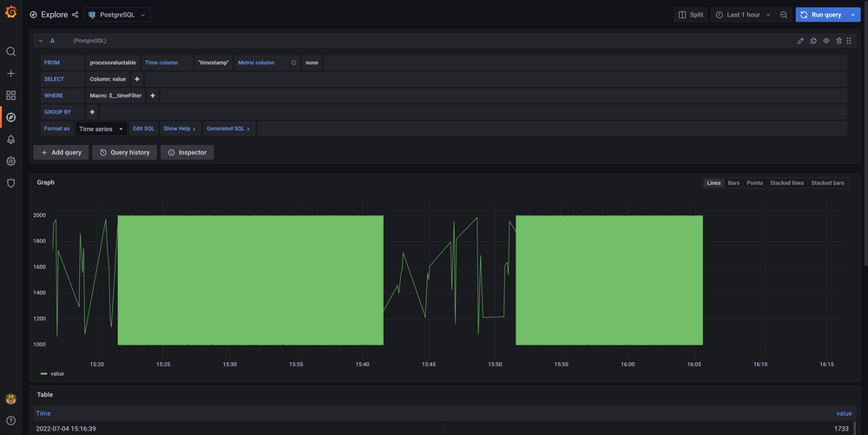This screenshot has width=868, height=435.
Task: Open the Alerting bell icon in sidebar
Action: tap(10, 139)
